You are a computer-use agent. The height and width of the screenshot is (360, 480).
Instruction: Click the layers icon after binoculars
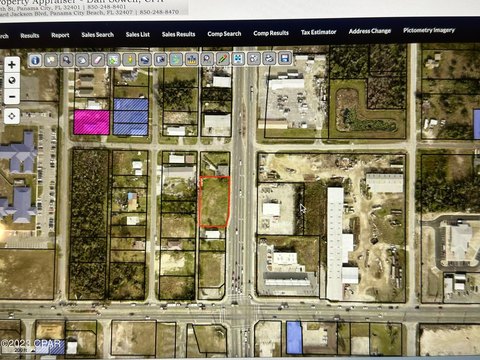[x=82, y=60]
